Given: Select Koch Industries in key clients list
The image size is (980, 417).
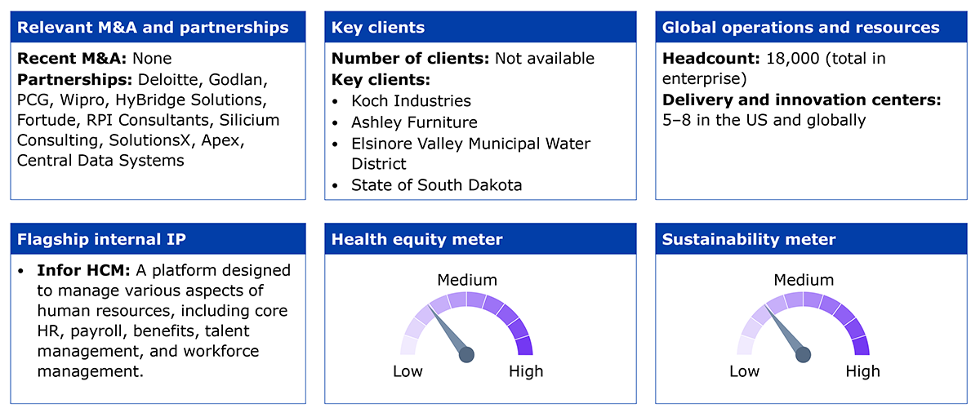Looking at the screenshot, I should coord(411,101).
